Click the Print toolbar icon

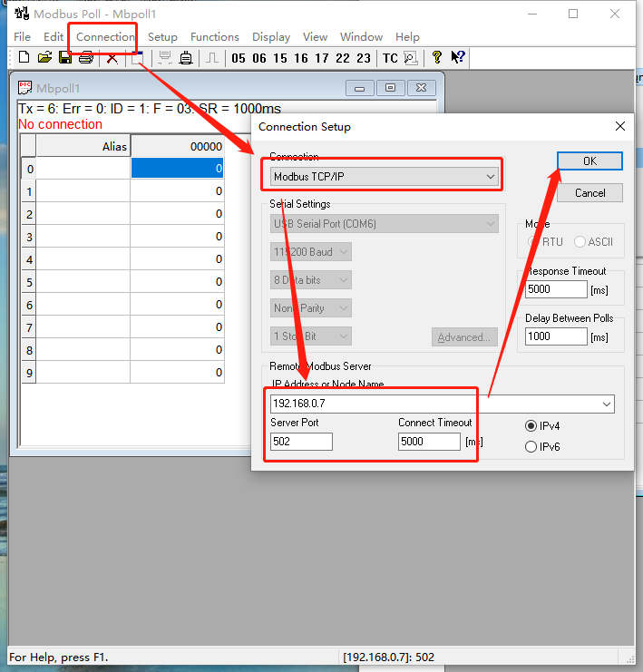[86, 58]
